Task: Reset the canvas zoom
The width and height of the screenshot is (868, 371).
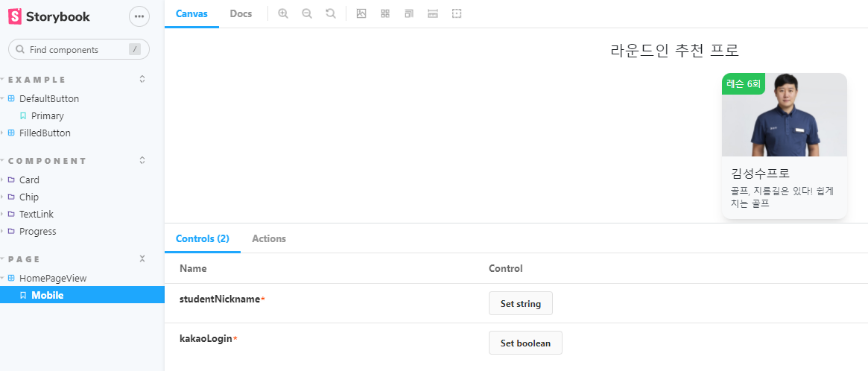Action: click(331, 14)
